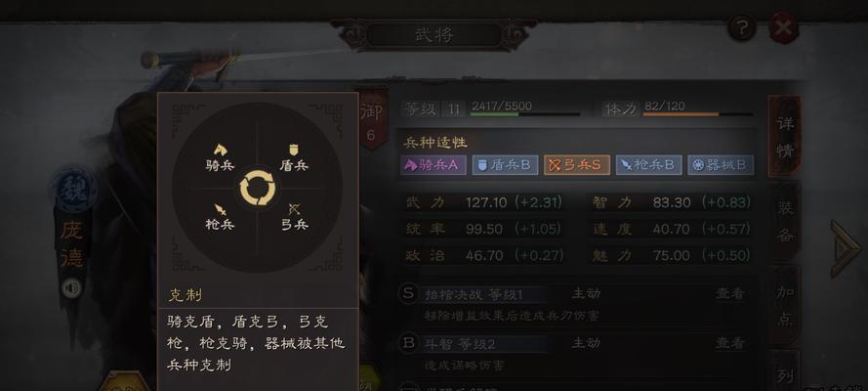Open 查看 for 斗智 skill

(x=730, y=343)
